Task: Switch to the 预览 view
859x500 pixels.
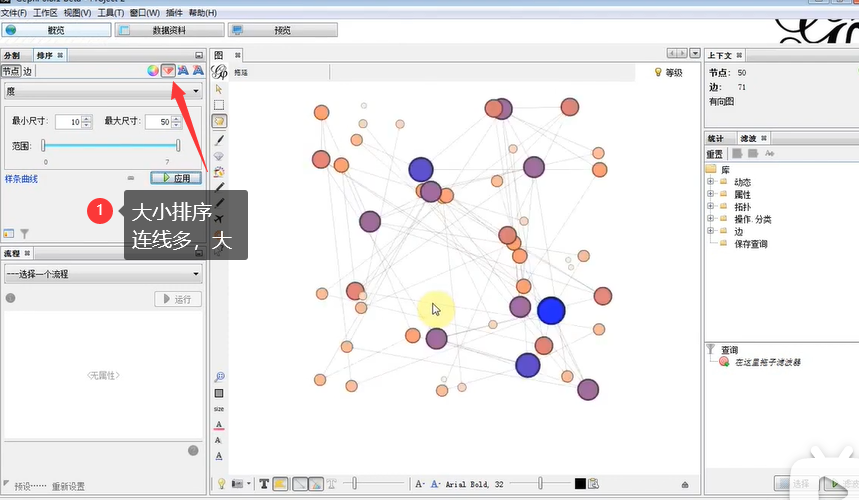Action: (x=283, y=30)
